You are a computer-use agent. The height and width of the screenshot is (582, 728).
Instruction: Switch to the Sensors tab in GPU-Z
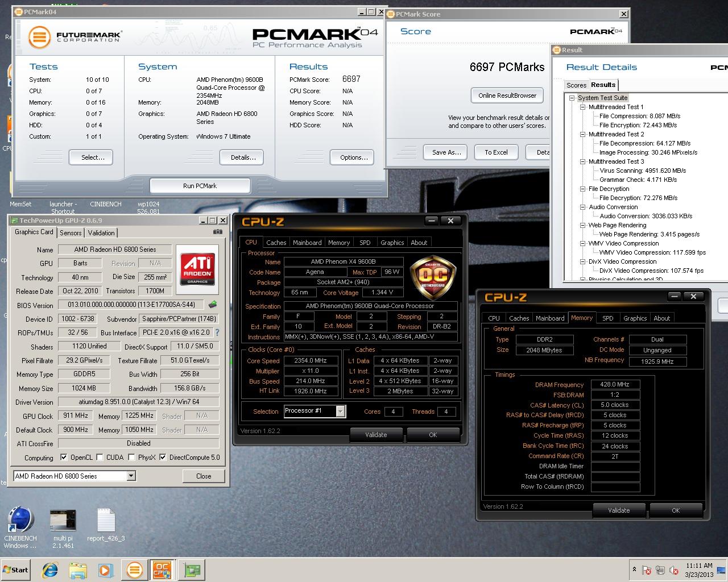71,232
